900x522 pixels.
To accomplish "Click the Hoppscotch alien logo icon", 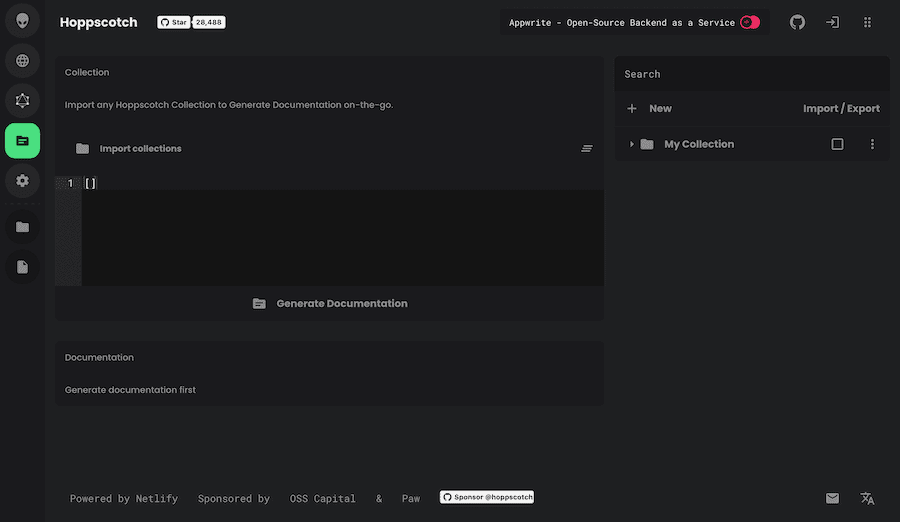I will (x=22, y=21).
